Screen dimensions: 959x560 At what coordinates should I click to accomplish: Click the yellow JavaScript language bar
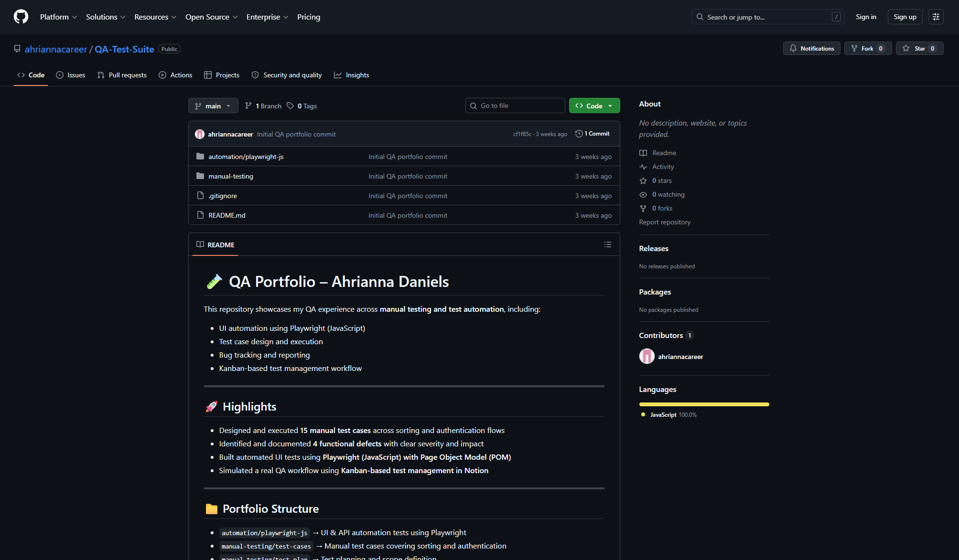click(x=704, y=404)
